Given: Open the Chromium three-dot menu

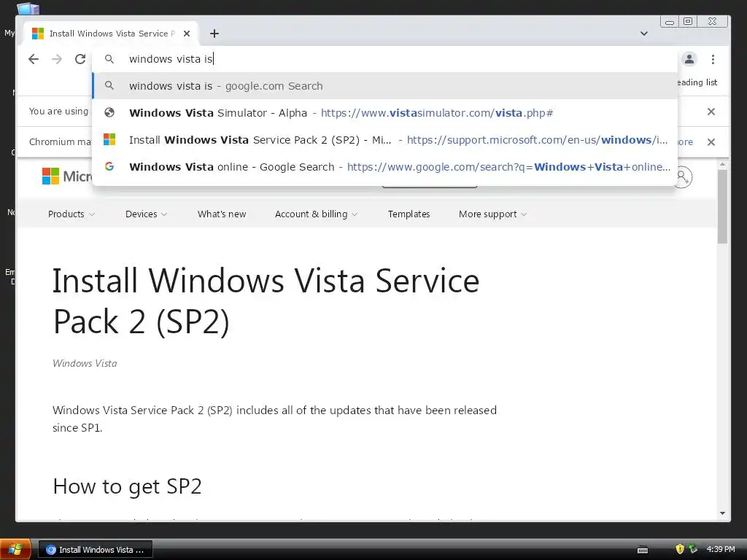Looking at the screenshot, I should [x=713, y=59].
